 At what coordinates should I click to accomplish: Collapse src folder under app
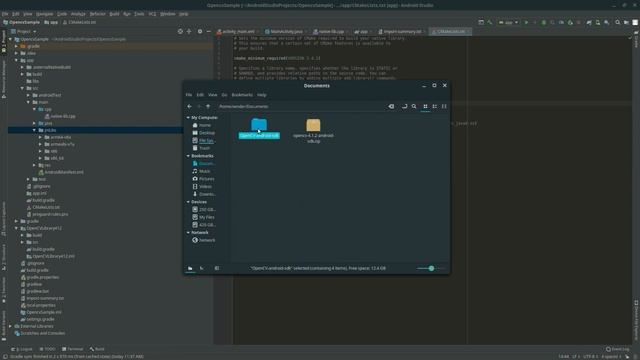[x=22, y=88]
